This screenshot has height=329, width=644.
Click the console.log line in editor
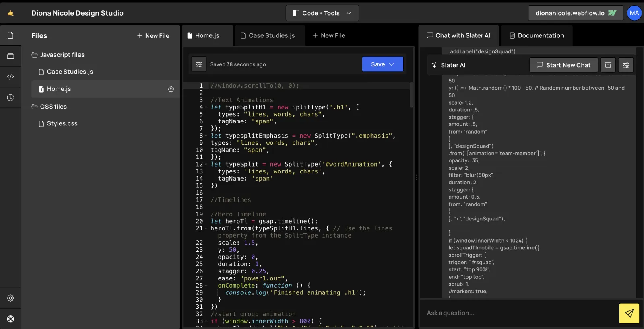[x=295, y=293]
